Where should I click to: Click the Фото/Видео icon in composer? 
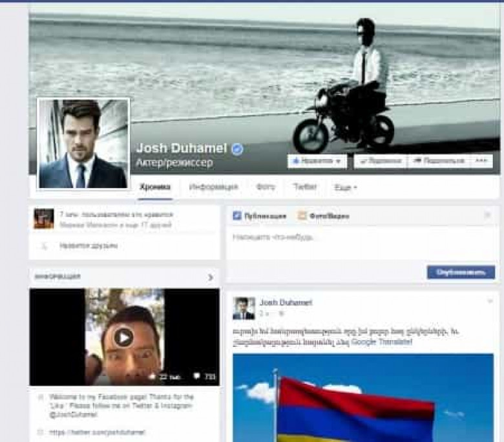coord(302,216)
